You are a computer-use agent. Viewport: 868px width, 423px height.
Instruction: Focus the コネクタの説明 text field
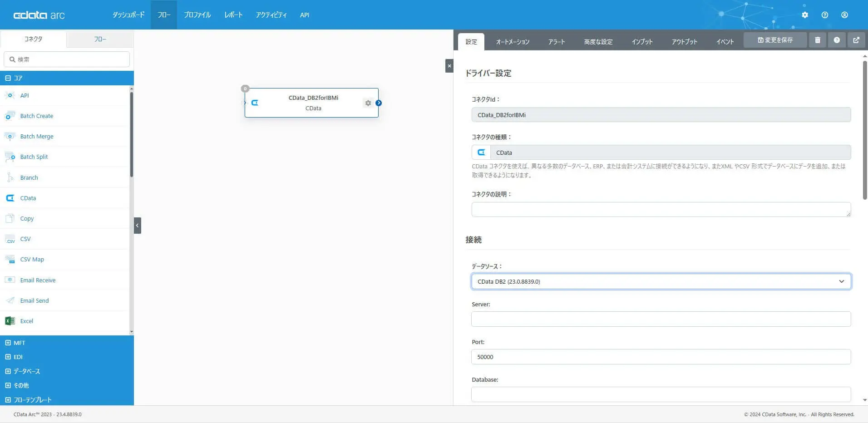pos(661,209)
